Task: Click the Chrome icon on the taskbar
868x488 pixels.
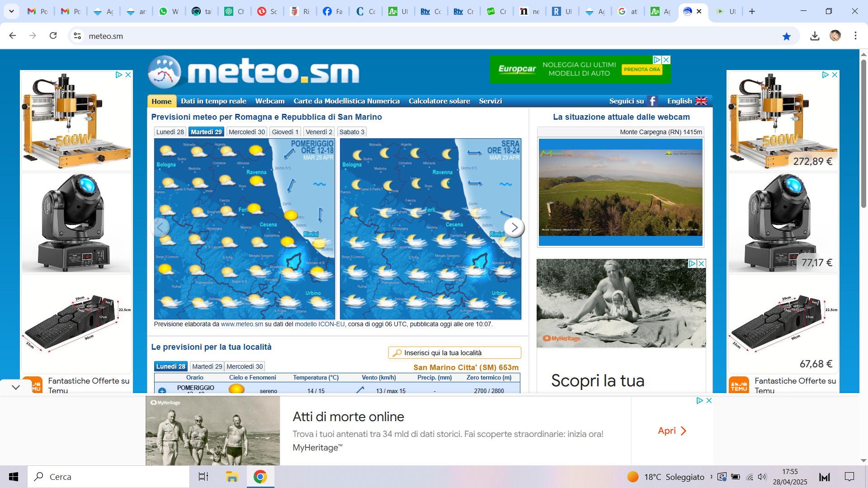Action: pyautogui.click(x=260, y=477)
